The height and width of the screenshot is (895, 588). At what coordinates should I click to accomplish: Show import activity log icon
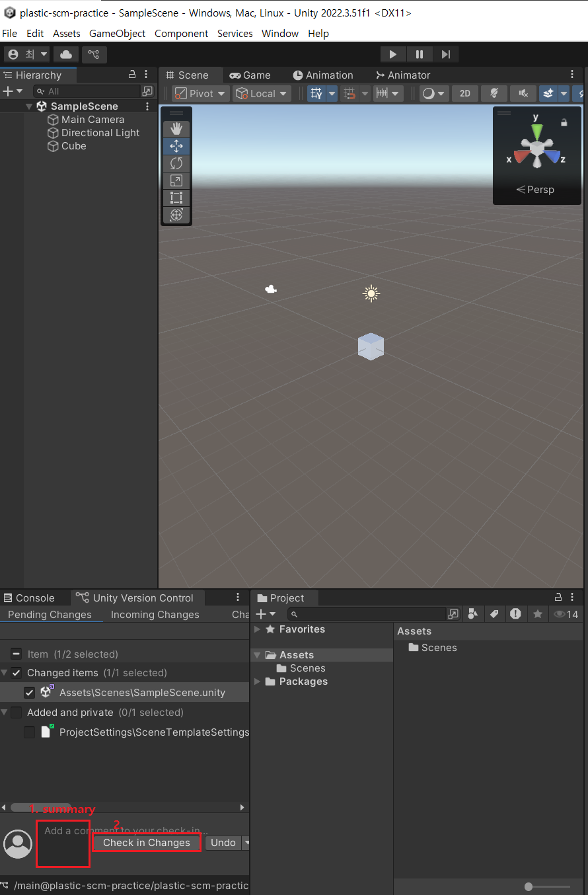515,614
